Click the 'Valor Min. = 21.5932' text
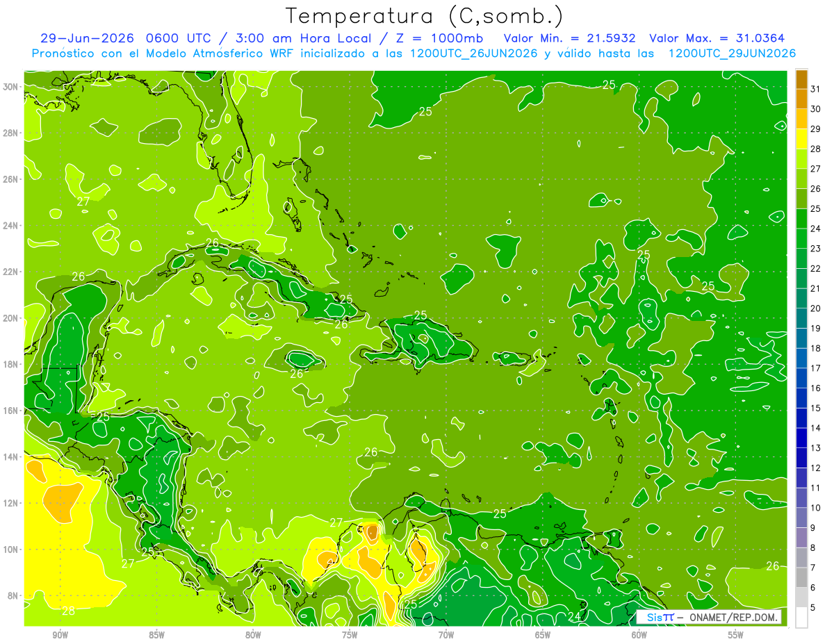This screenshot has width=834, height=644. pos(570,38)
